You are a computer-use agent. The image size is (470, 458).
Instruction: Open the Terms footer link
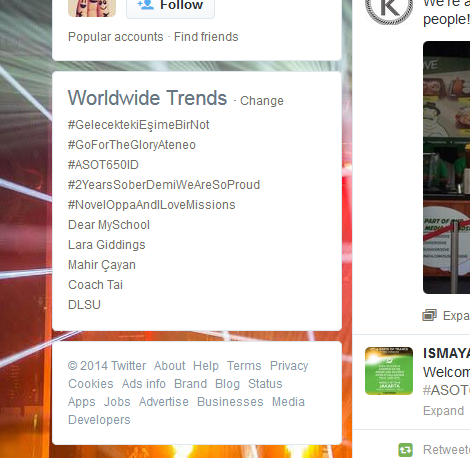point(244,366)
